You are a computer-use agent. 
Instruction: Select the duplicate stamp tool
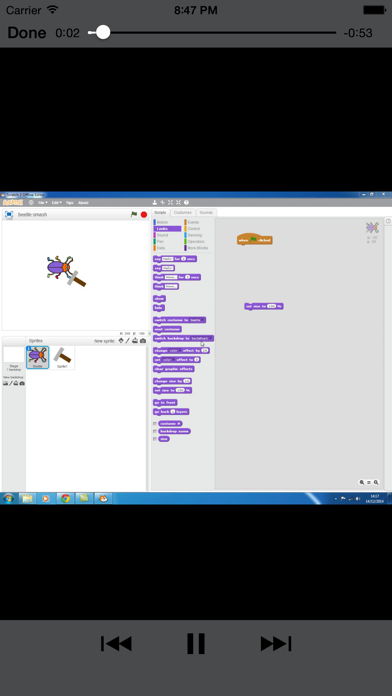point(154,202)
